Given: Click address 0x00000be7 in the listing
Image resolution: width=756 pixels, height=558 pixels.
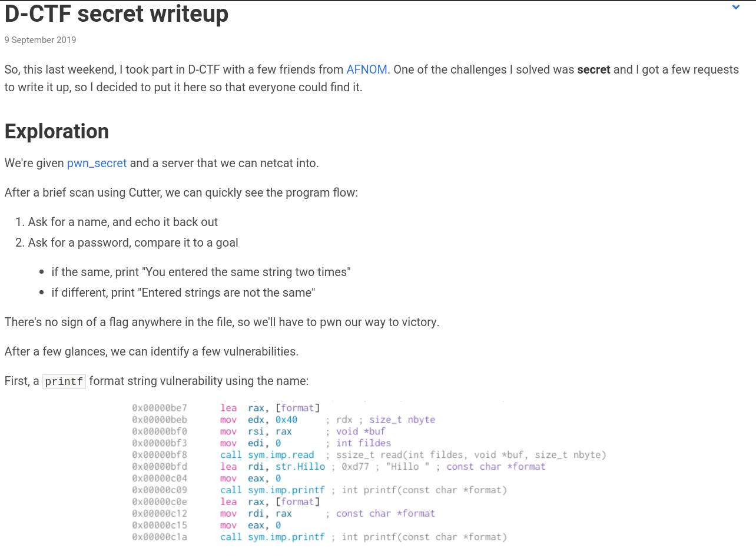Looking at the screenshot, I should coord(160,408).
